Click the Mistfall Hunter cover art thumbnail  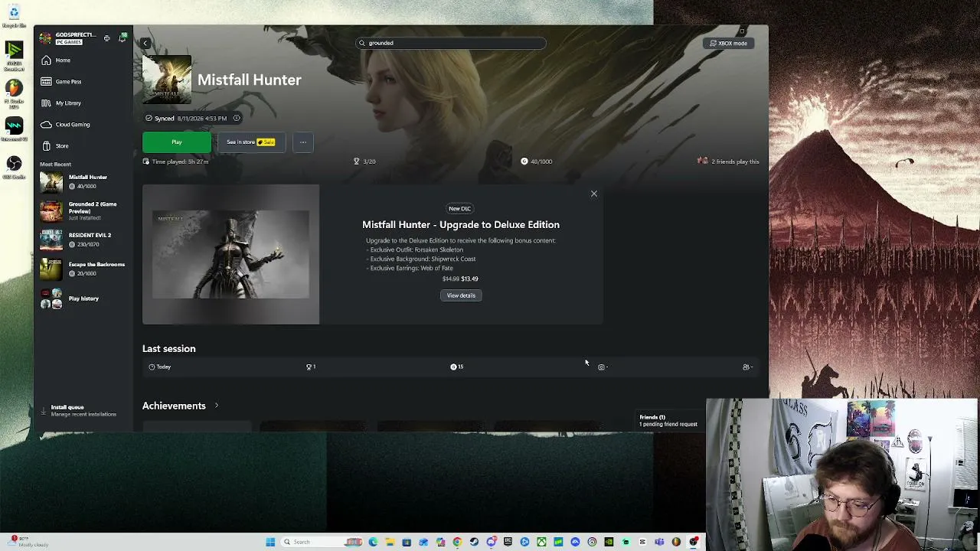(167, 80)
